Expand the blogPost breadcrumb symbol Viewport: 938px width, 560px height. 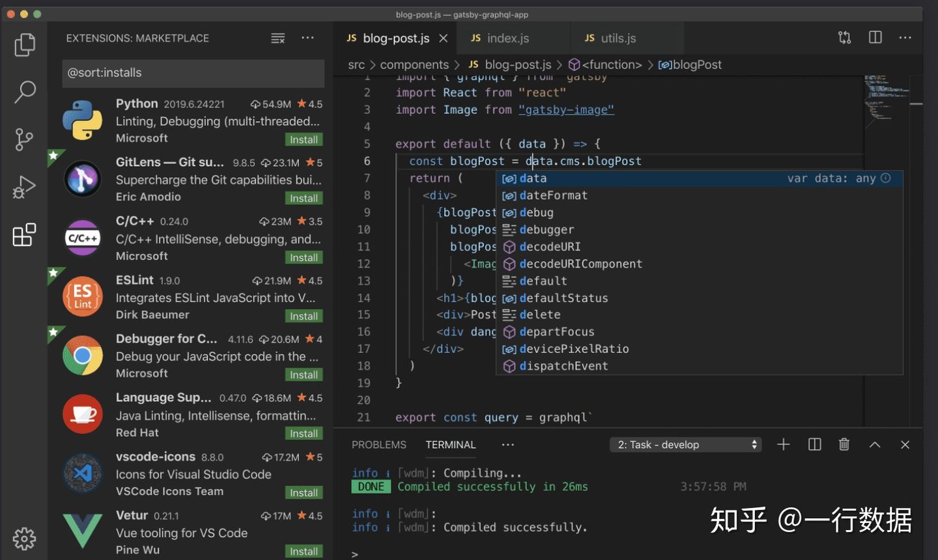[x=690, y=64]
